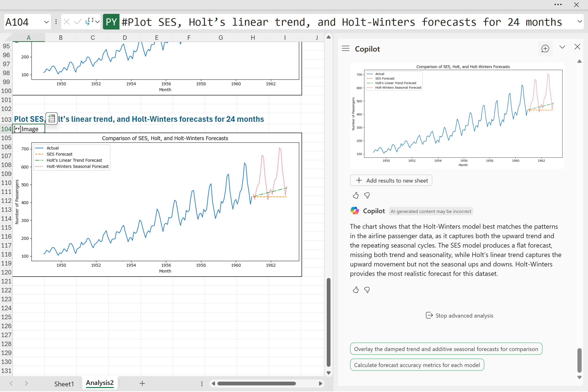Cancel formula entry with X icon
This screenshot has width=588, height=392.
pyautogui.click(x=66, y=22)
